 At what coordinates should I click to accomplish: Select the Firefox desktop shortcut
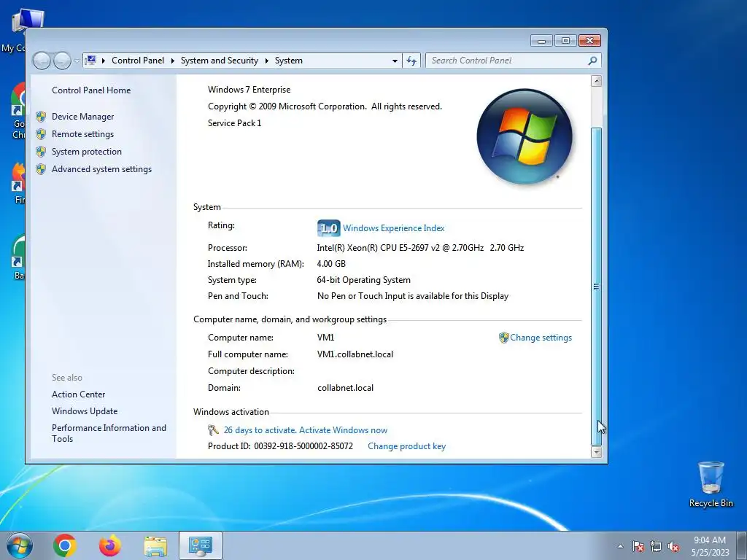pyautogui.click(x=18, y=183)
